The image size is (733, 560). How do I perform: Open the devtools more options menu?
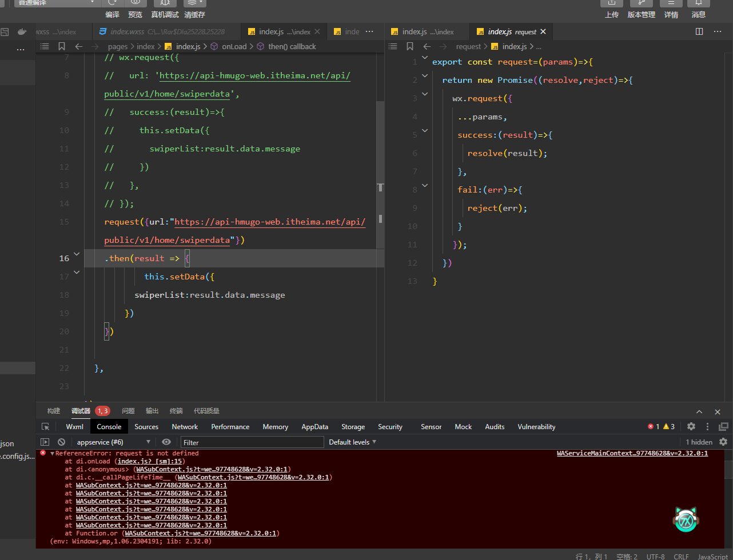708,426
